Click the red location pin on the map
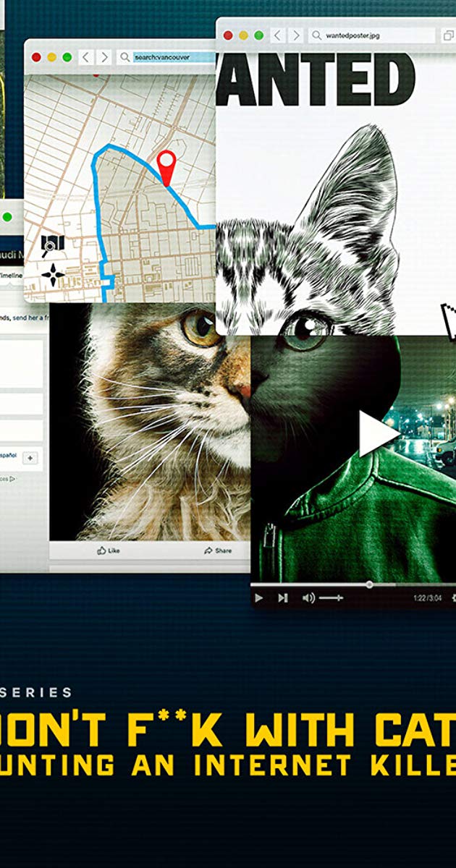Image resolution: width=456 pixels, height=868 pixels. pos(167,165)
